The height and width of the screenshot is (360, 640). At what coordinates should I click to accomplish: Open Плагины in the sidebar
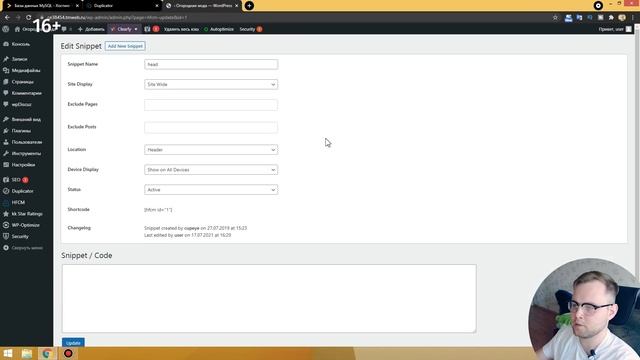click(21, 131)
